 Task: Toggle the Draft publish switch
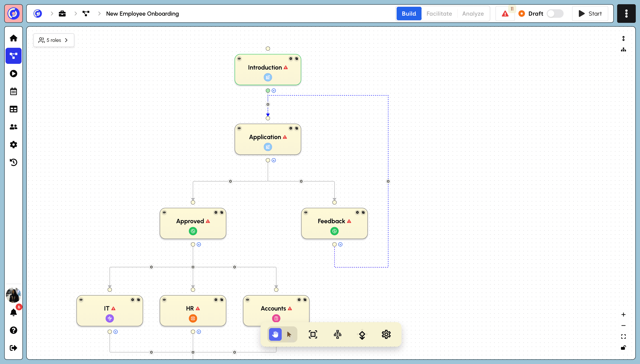pos(555,14)
